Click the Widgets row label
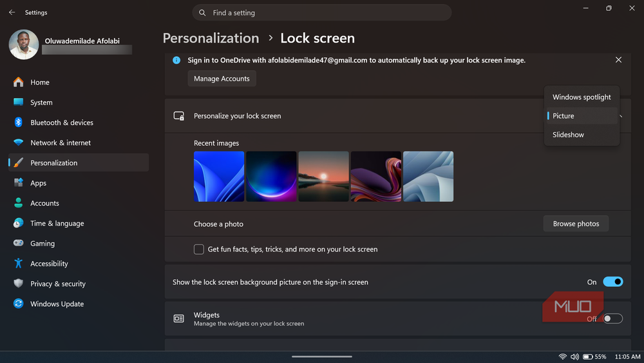The width and height of the screenshot is (644, 363). pos(207,315)
